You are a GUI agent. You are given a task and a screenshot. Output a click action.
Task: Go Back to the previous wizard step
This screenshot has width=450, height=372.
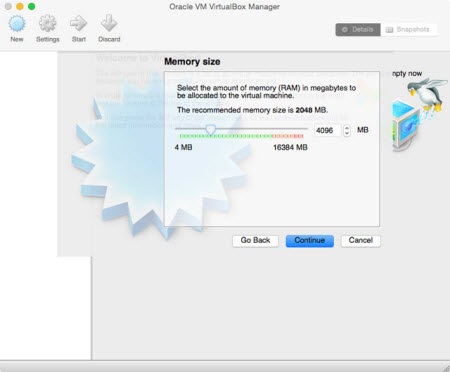coord(255,240)
